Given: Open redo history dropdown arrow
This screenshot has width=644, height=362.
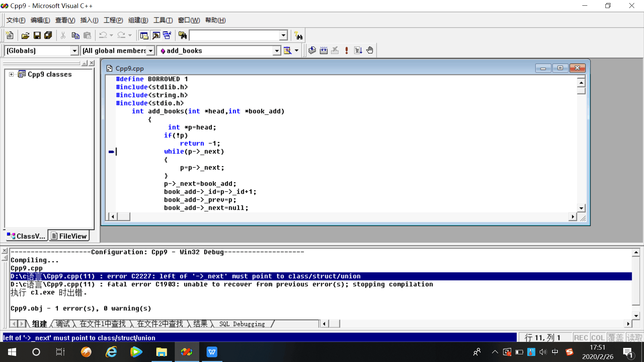Looking at the screenshot, I should 130,35.
